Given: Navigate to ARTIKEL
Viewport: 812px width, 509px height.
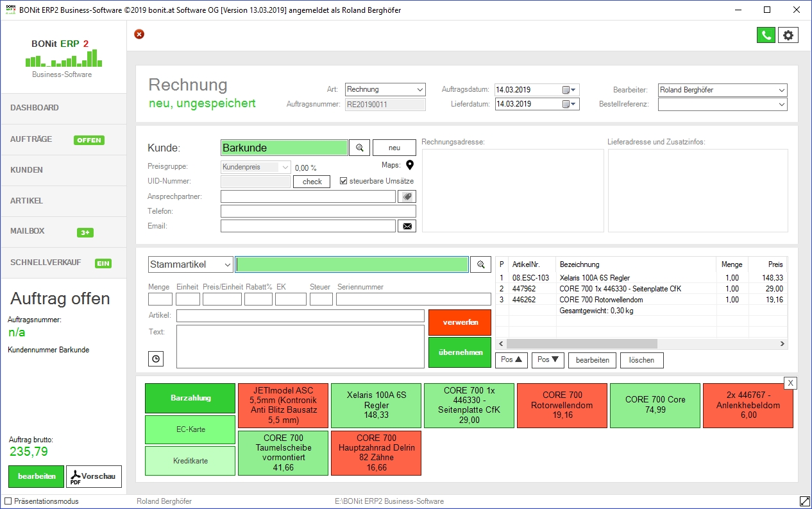Looking at the screenshot, I should [x=63, y=201].
